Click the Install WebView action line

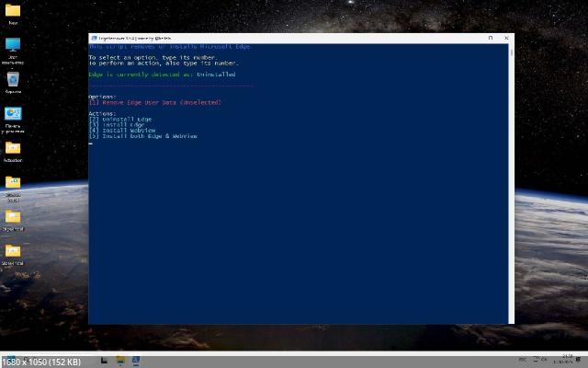click(122, 130)
